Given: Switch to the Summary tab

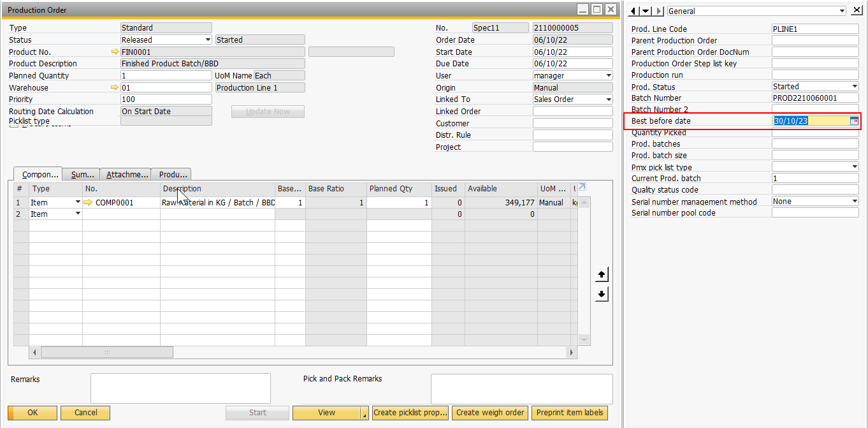Looking at the screenshot, I should 81,174.
